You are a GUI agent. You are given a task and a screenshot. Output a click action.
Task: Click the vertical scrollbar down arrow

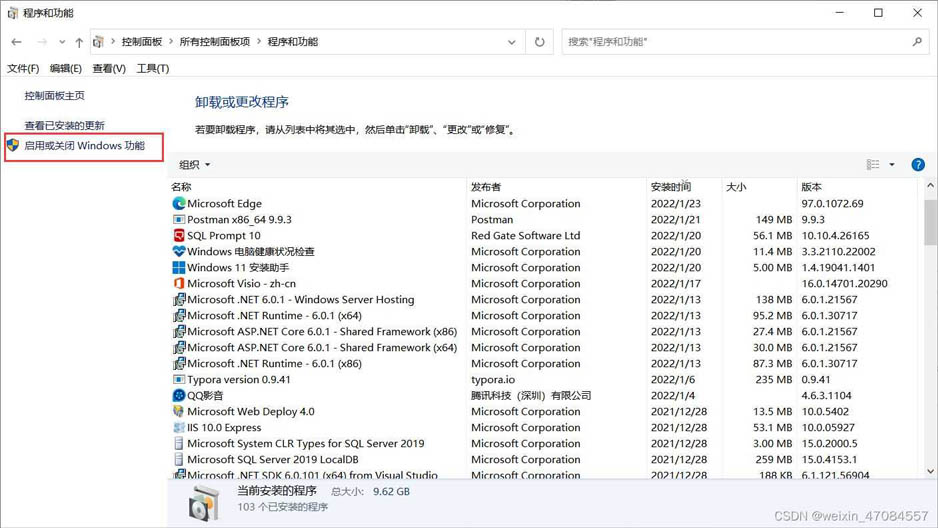point(930,471)
